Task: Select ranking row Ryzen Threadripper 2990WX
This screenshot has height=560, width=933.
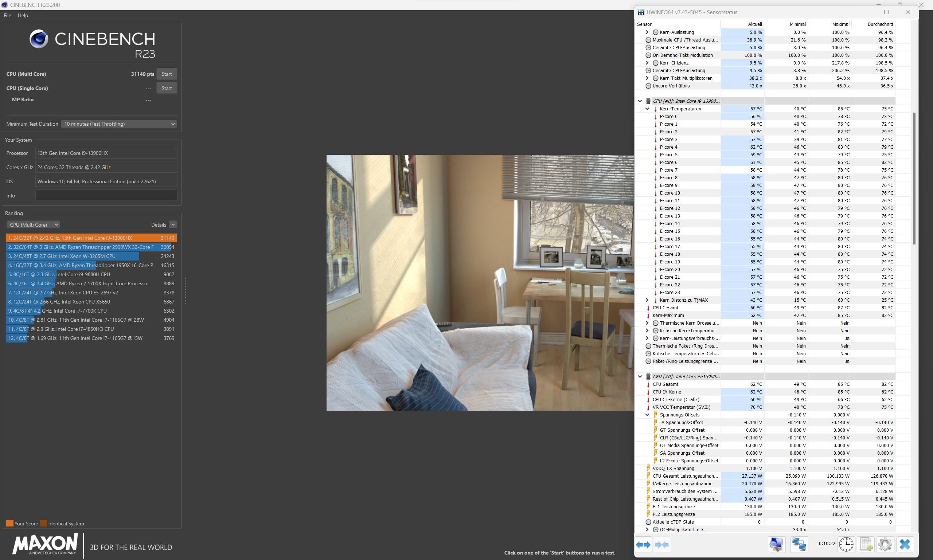Action: 91,247
